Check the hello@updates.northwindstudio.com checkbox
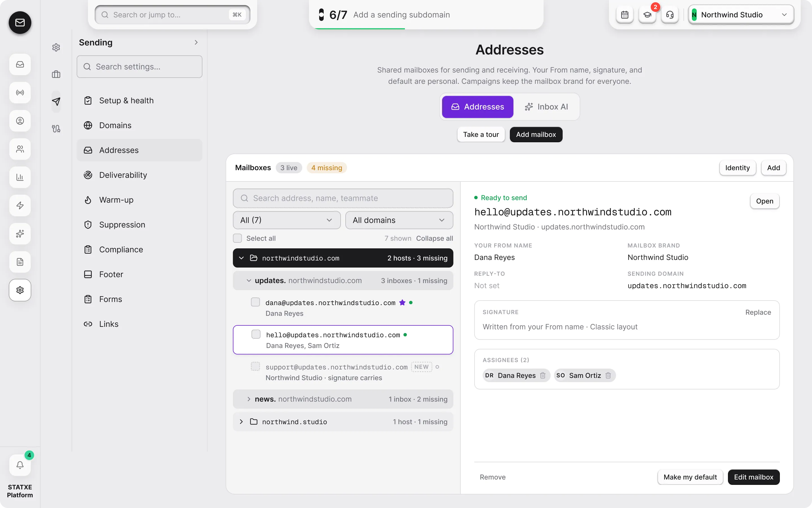The image size is (812, 508). [256, 334]
